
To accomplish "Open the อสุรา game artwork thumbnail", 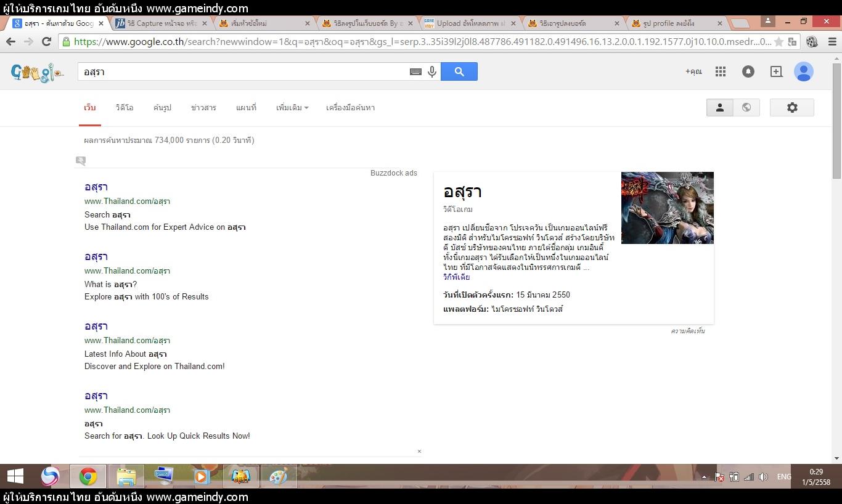I will pos(668,208).
